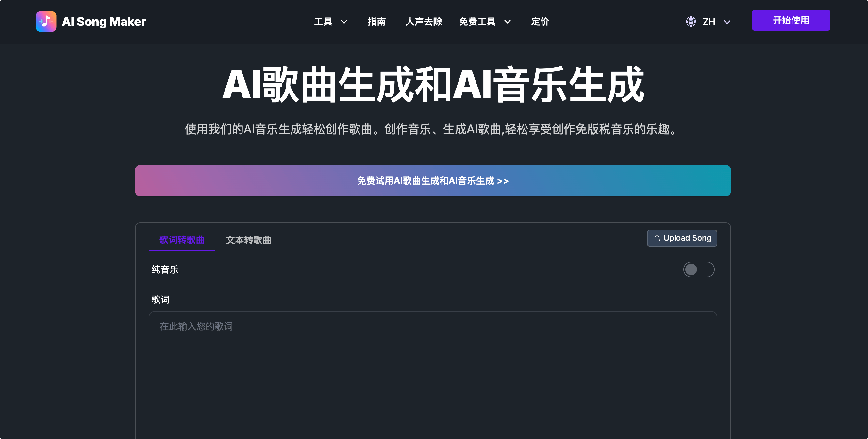Click the 免费试用AI歌曲生成和AI音乐生成 banner

coord(433,180)
